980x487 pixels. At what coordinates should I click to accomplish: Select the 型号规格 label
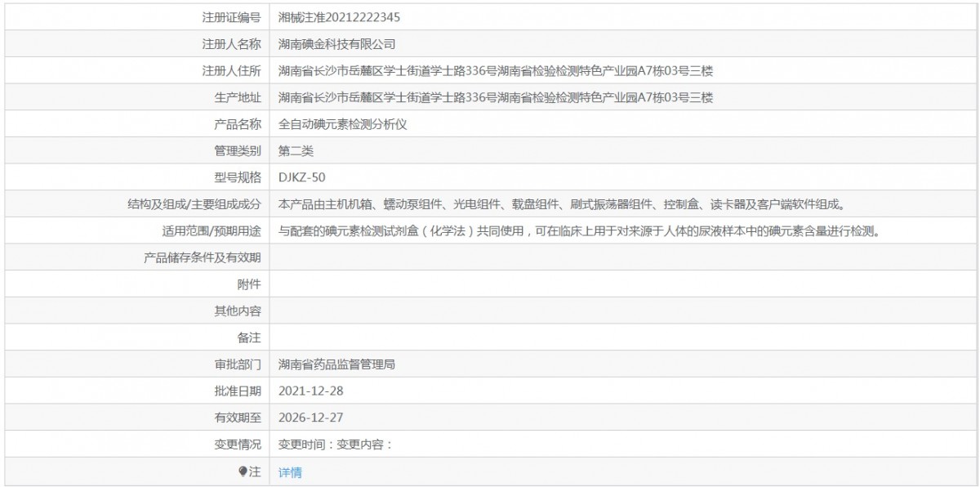(x=238, y=177)
